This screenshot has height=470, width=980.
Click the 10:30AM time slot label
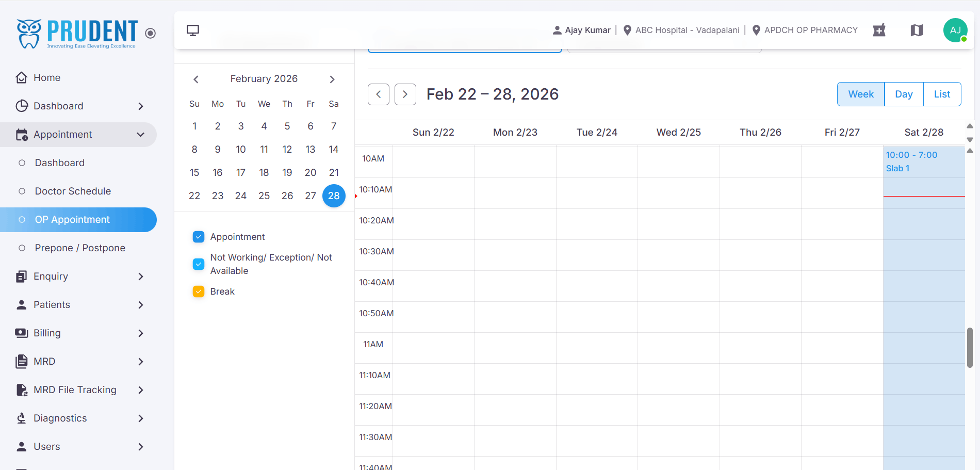click(x=377, y=251)
